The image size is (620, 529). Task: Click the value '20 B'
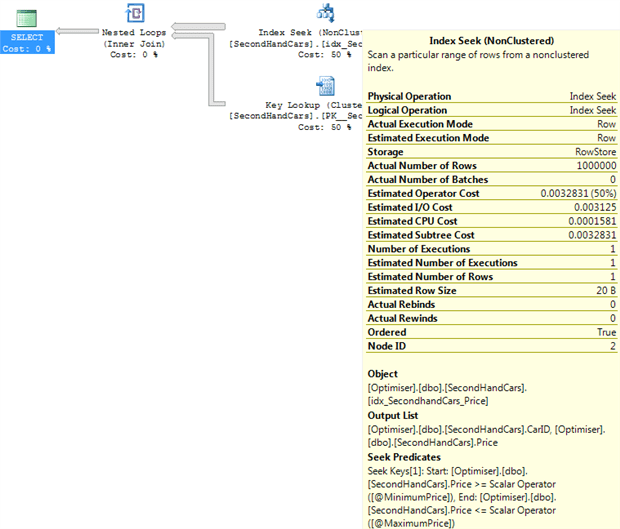click(x=606, y=291)
